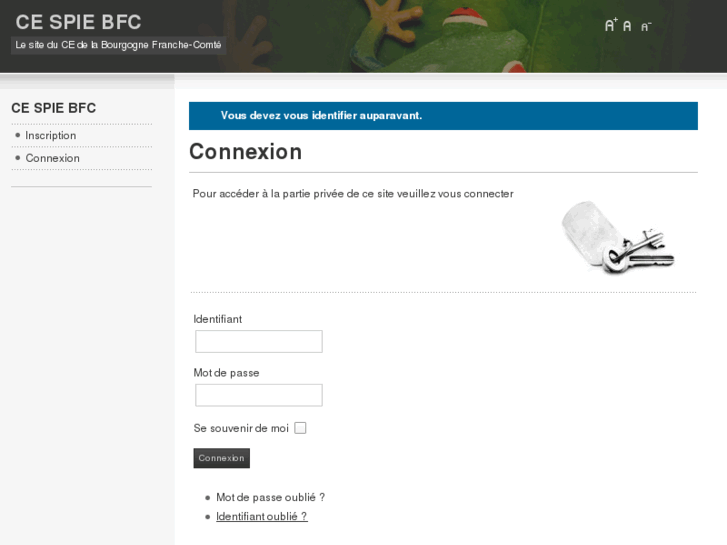This screenshot has height=545, width=727.
Task: Click the "Pour accéder à la partie privée" text
Action: (353, 193)
